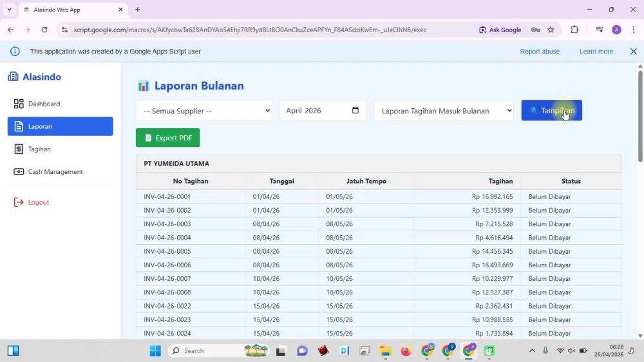
Task: Click invoice INV-04-26-0005
Action: (x=167, y=251)
